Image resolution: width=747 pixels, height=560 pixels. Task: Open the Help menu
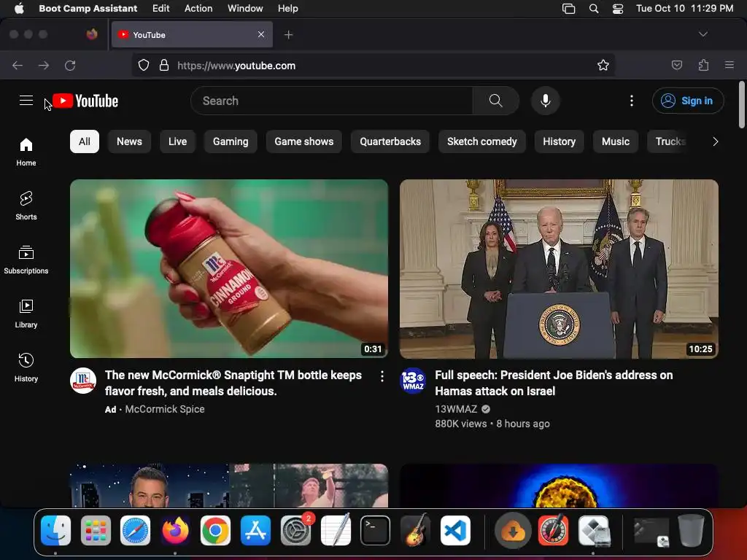tap(287, 8)
